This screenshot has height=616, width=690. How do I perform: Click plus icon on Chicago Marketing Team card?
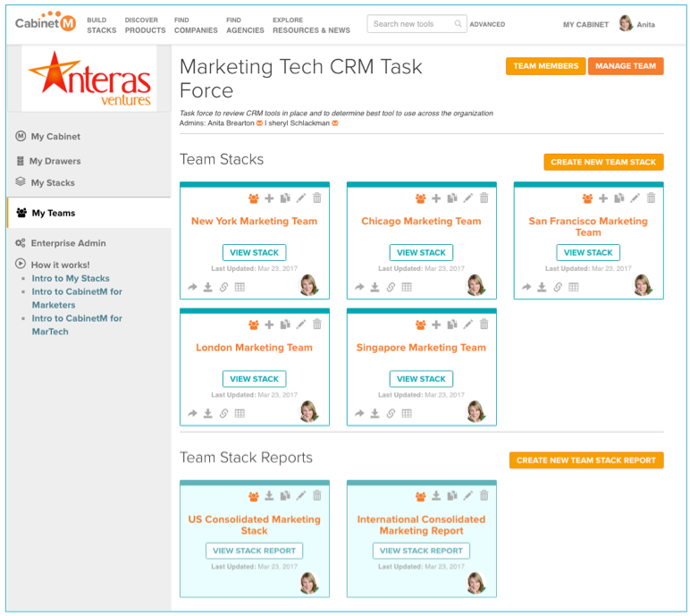pyautogui.click(x=436, y=198)
